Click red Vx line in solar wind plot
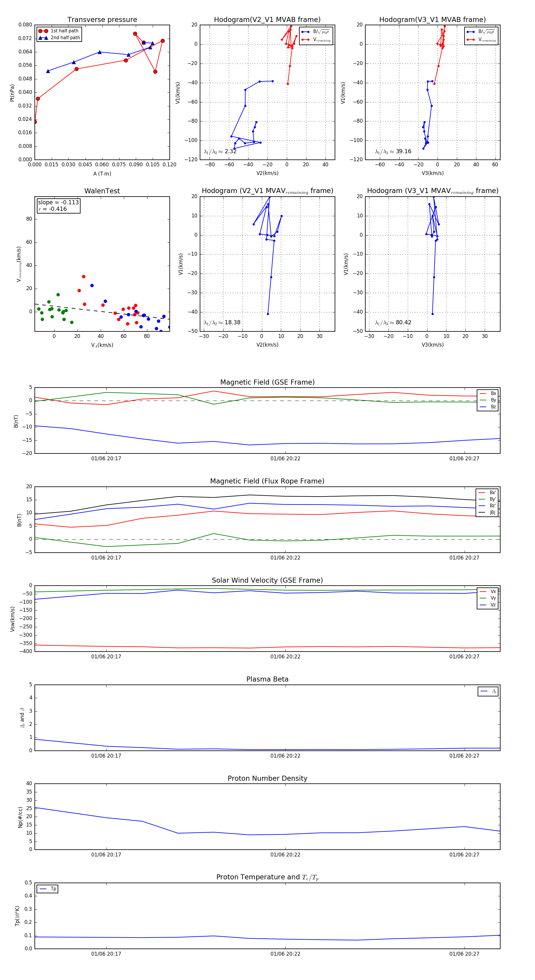Viewport: 535px width, 980px height. point(267,647)
